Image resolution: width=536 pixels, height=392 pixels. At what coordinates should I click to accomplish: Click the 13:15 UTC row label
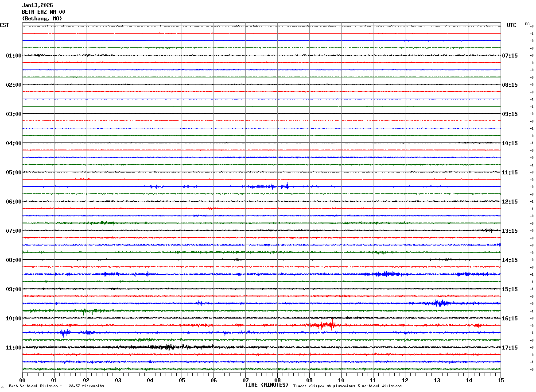[x=510, y=231]
